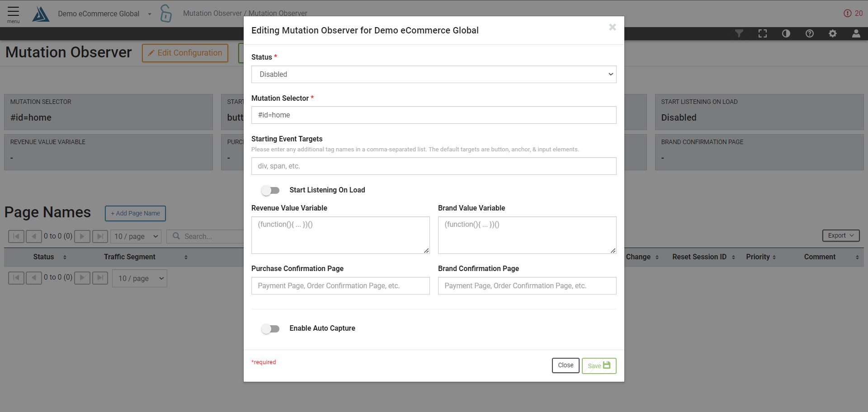The height and width of the screenshot is (412, 868).
Task: Open the Export dropdown
Action: pos(840,235)
